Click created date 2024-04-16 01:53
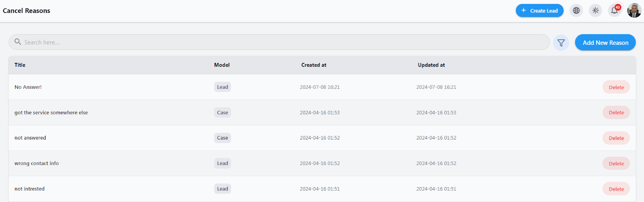The width and height of the screenshot is (644, 202). (x=320, y=112)
